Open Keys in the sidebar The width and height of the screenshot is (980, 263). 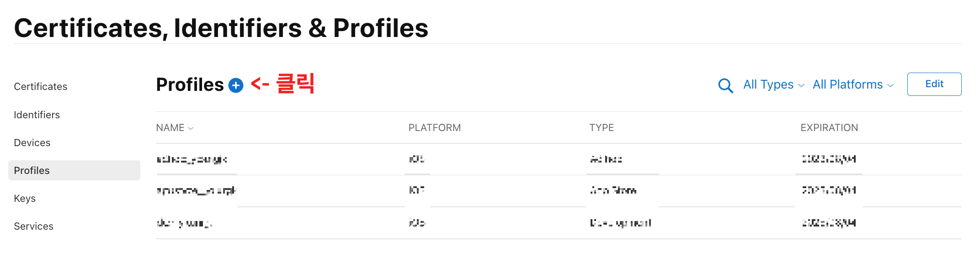pyautogui.click(x=25, y=198)
